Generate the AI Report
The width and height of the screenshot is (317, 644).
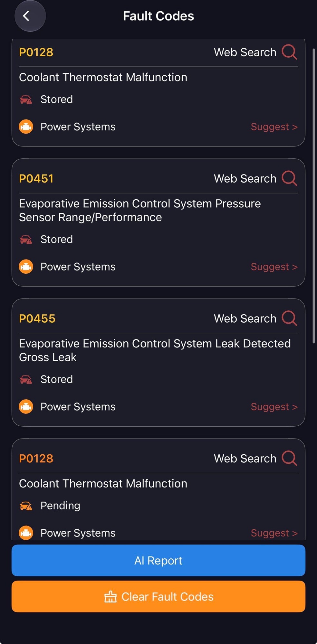pyautogui.click(x=158, y=560)
